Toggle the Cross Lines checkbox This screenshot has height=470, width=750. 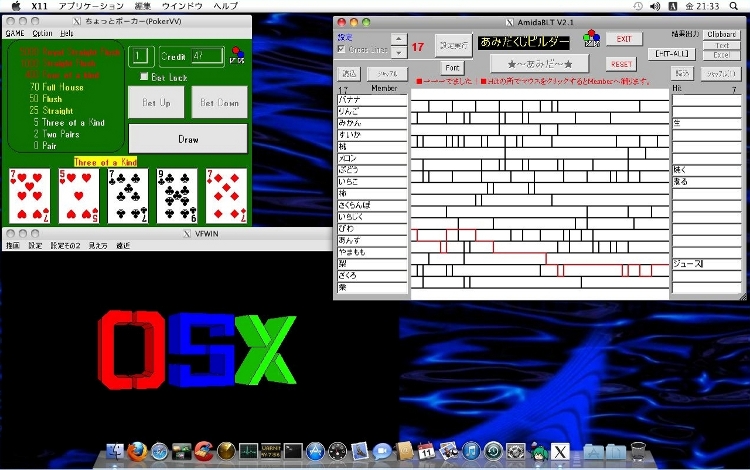(341, 49)
